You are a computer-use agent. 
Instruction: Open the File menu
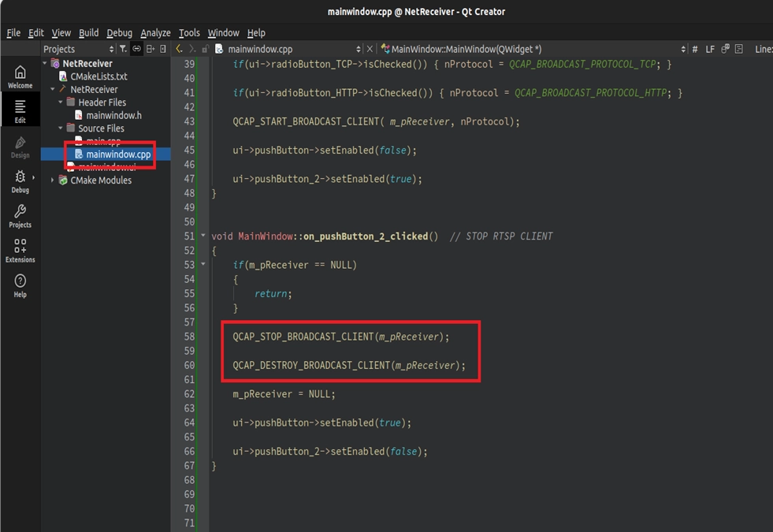click(x=13, y=32)
